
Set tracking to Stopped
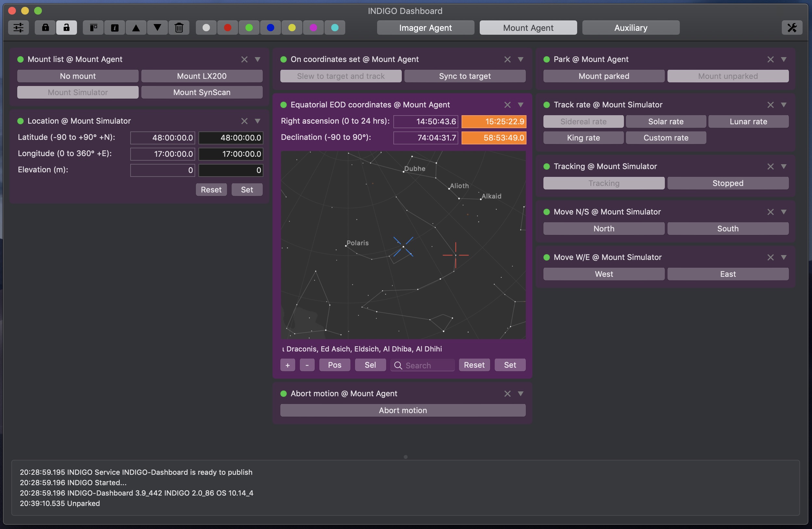pos(728,183)
